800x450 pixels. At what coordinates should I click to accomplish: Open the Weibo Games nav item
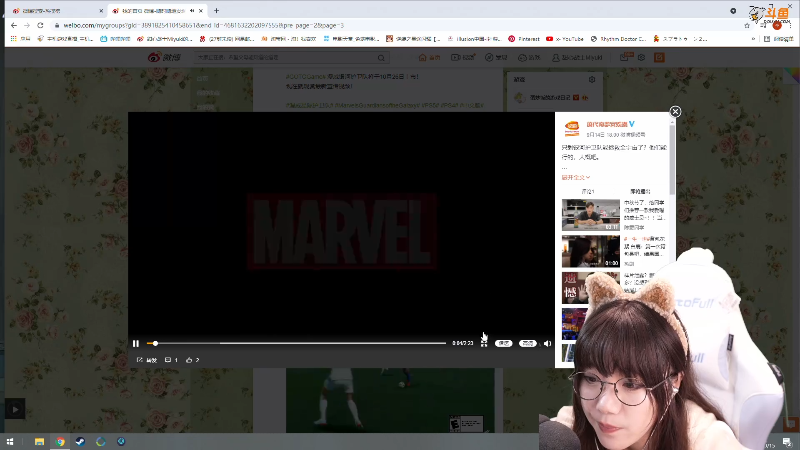point(529,58)
